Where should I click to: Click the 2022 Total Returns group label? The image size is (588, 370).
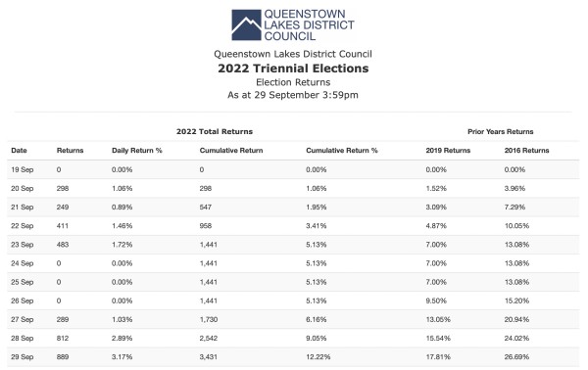(x=215, y=132)
